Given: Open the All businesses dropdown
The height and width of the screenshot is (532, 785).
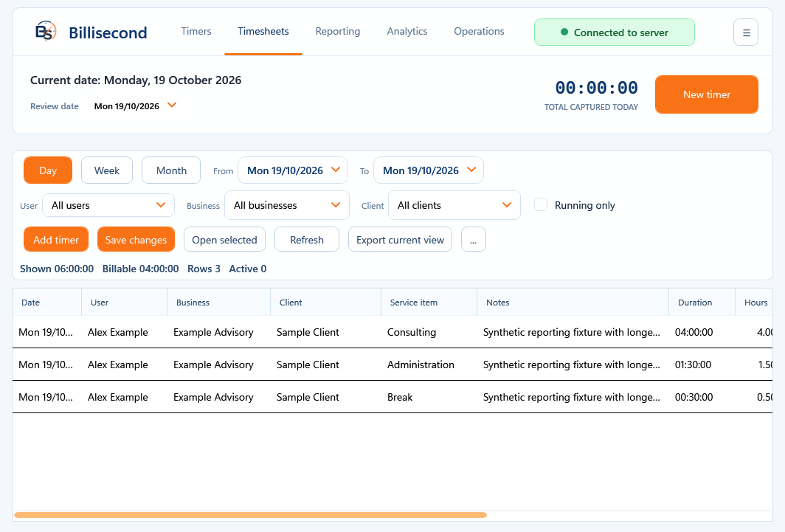Looking at the screenshot, I should pos(287,205).
